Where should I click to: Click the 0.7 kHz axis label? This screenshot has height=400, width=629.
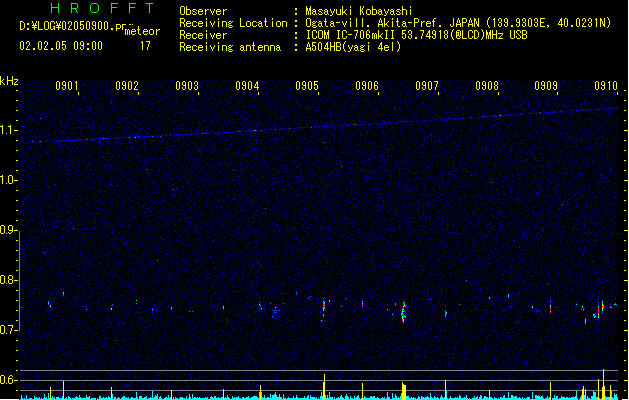tap(9, 330)
